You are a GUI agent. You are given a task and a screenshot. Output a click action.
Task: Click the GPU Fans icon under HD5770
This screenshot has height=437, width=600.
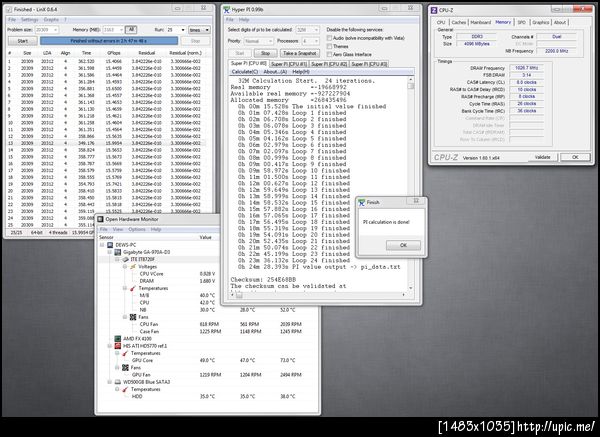[x=125, y=368]
